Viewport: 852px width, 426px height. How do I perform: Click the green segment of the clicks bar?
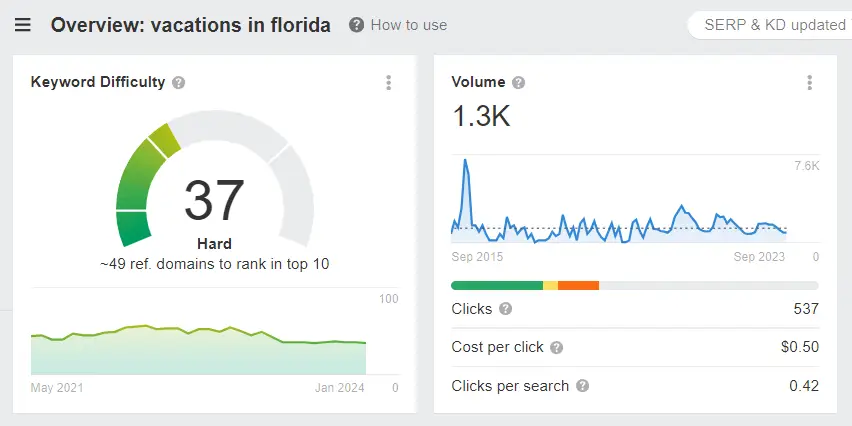click(x=497, y=286)
